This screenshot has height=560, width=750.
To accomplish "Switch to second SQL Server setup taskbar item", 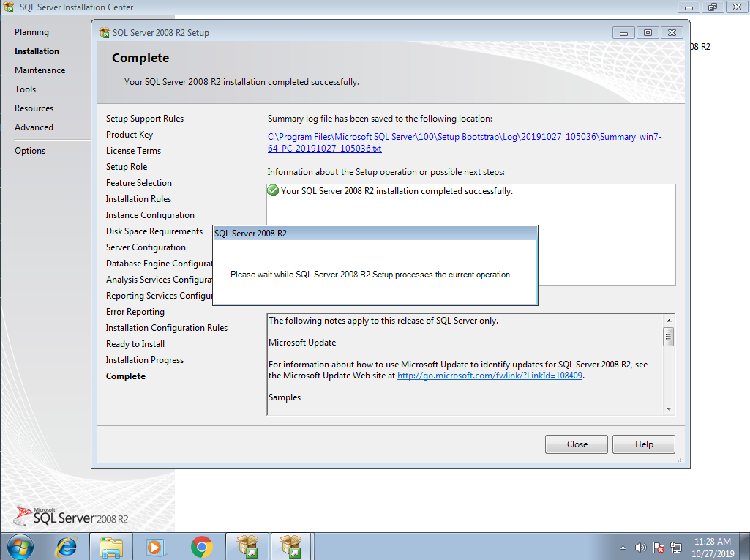I will point(291,547).
